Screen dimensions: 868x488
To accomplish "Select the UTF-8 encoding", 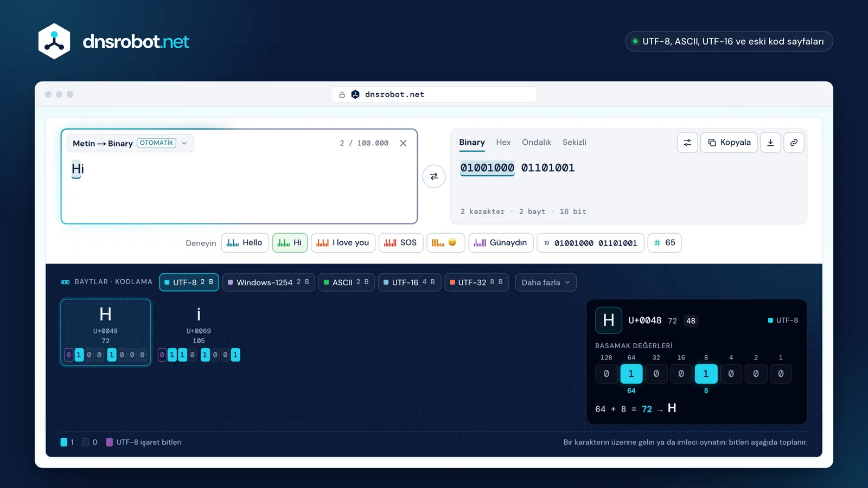I will point(189,282).
